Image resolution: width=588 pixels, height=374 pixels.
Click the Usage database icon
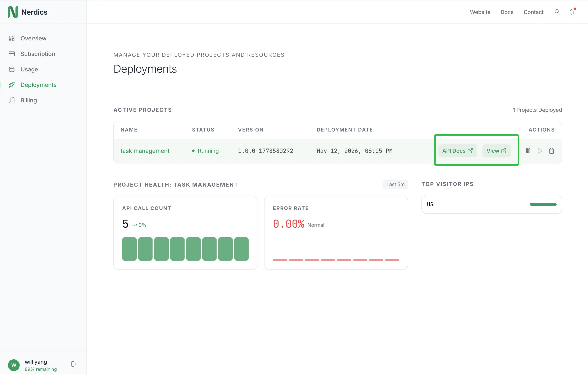pyautogui.click(x=12, y=70)
